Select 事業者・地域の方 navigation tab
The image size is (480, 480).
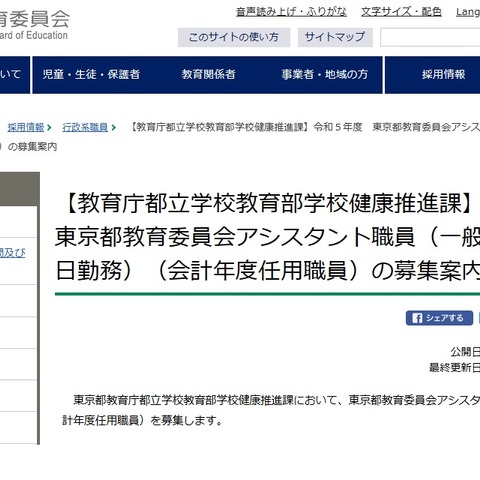(x=325, y=75)
